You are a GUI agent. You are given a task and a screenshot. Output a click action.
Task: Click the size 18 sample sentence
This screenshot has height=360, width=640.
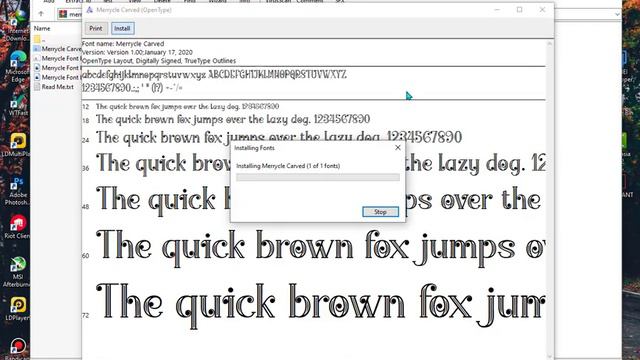point(233,119)
